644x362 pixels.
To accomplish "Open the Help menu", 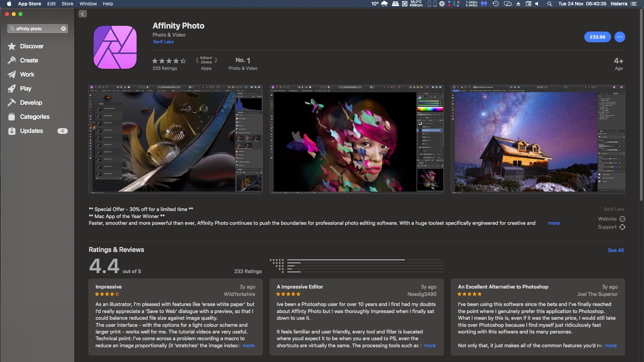I will point(108,4).
